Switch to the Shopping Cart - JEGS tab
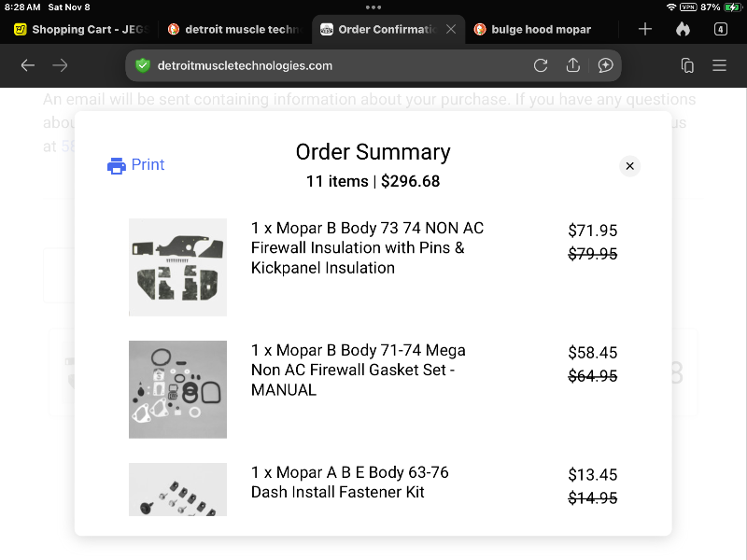Screen dimensions: 747x560 tap(78, 29)
